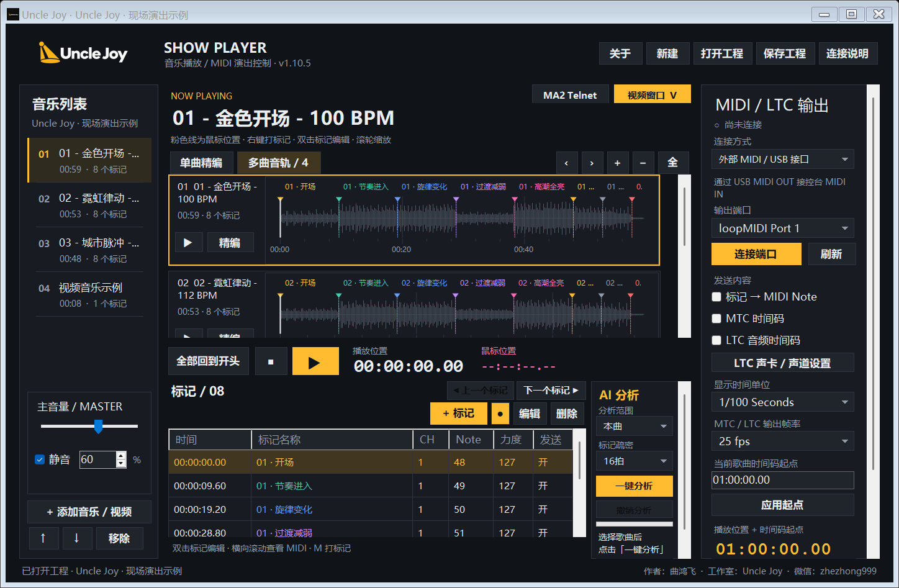Click the orange 开场 marker on track 01 waveform
Viewport: 899px width, 588px height.
(x=281, y=200)
